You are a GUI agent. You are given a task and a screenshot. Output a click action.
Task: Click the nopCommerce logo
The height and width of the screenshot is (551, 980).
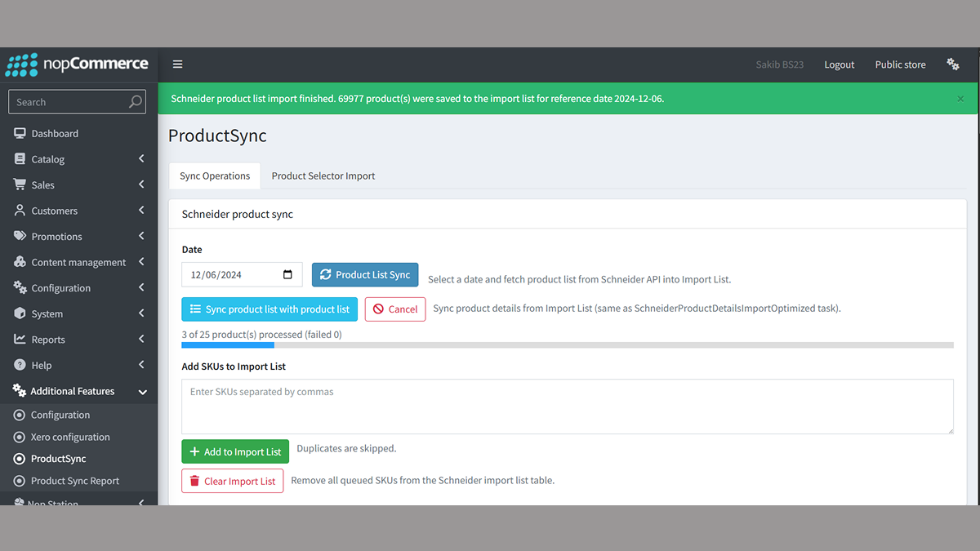coord(77,64)
